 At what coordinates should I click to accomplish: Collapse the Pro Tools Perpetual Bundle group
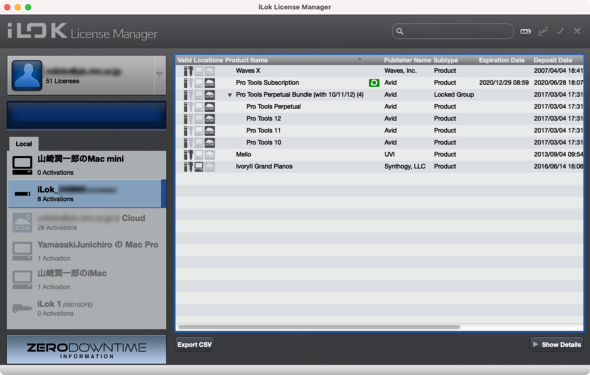230,95
